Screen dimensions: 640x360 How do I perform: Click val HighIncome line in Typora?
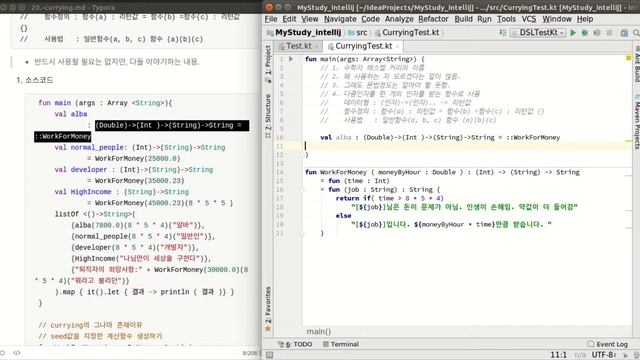click(x=121, y=191)
